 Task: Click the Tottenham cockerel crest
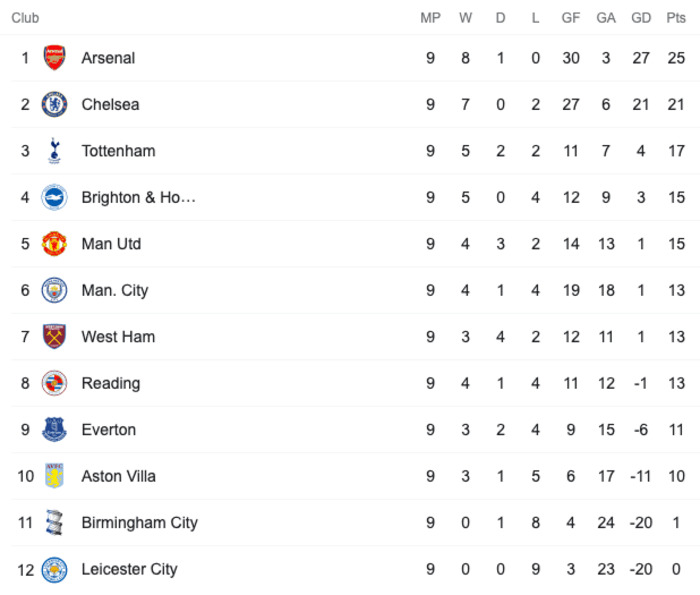[x=54, y=151]
